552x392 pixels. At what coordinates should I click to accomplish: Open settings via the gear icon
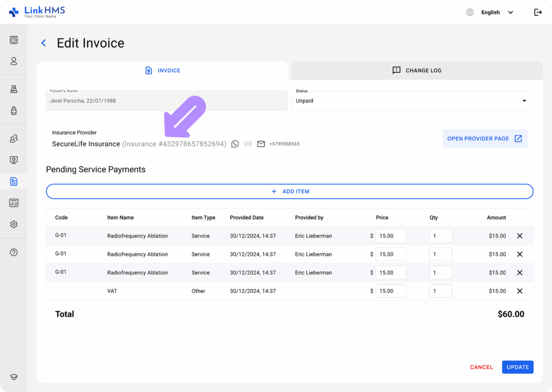(13, 224)
